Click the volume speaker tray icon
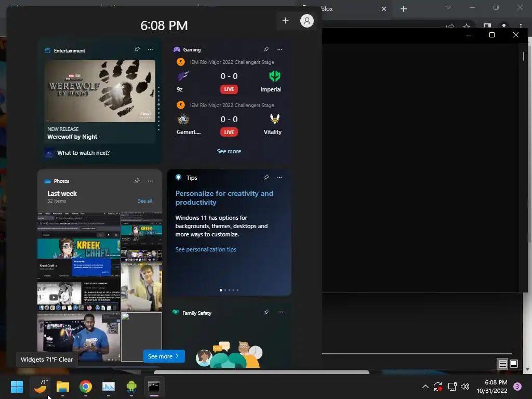532x399 pixels. 465,387
